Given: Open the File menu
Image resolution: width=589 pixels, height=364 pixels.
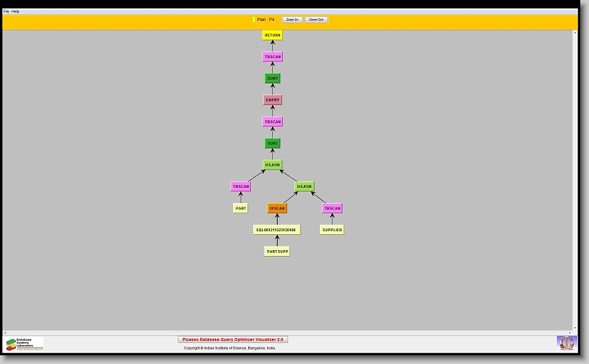Looking at the screenshot, I should (7, 12).
